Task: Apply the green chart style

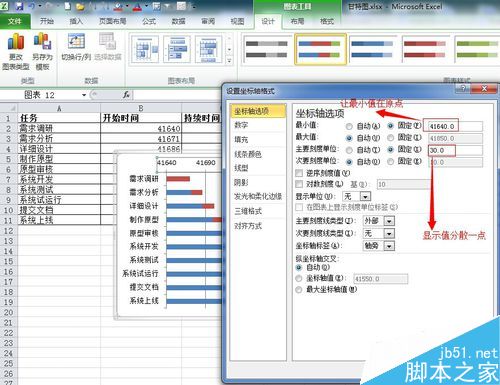Action: click(x=477, y=49)
